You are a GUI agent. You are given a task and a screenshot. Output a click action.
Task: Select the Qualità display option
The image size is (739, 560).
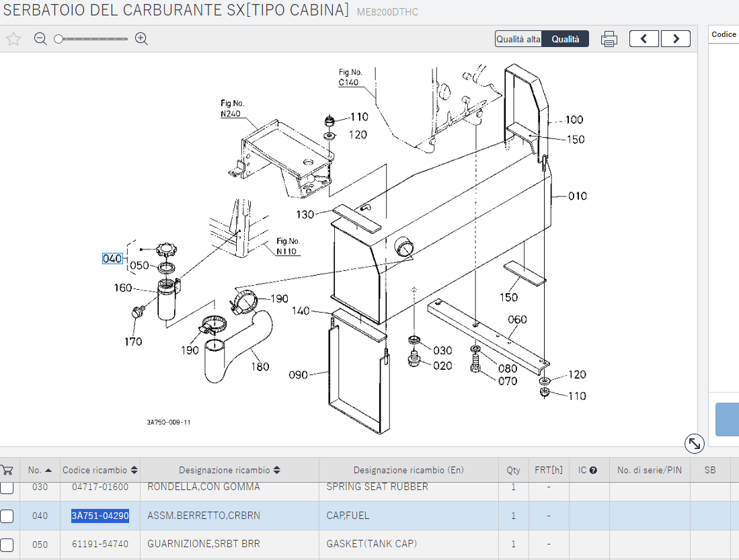pyautogui.click(x=566, y=39)
